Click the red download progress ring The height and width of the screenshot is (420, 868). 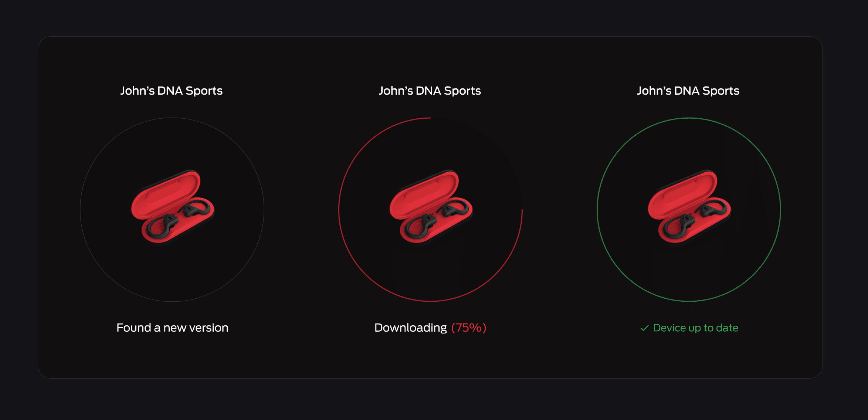click(x=339, y=210)
